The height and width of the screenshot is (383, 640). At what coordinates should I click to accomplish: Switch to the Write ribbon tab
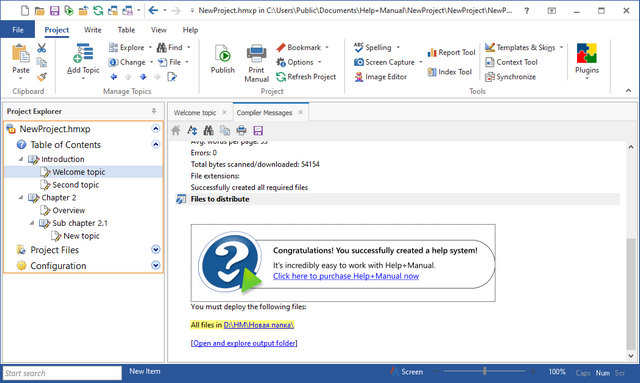pos(93,30)
